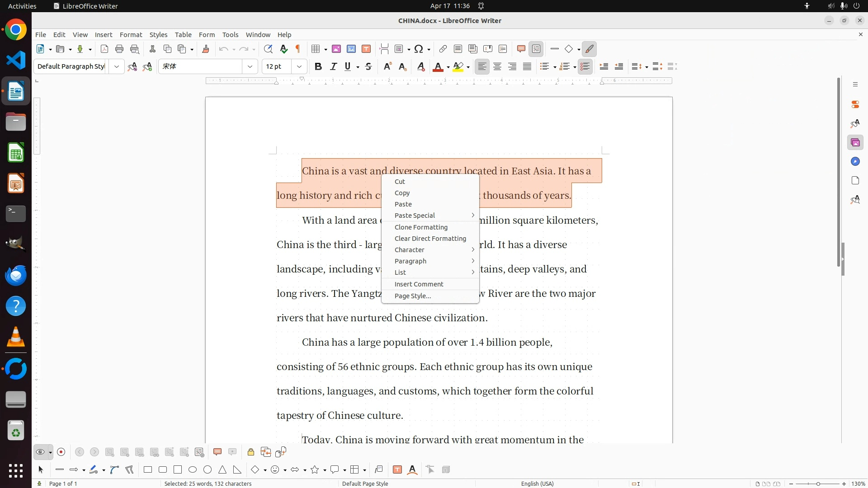This screenshot has height=488, width=868.
Task: Open the font name dropdown arrow
Action: click(x=250, y=67)
